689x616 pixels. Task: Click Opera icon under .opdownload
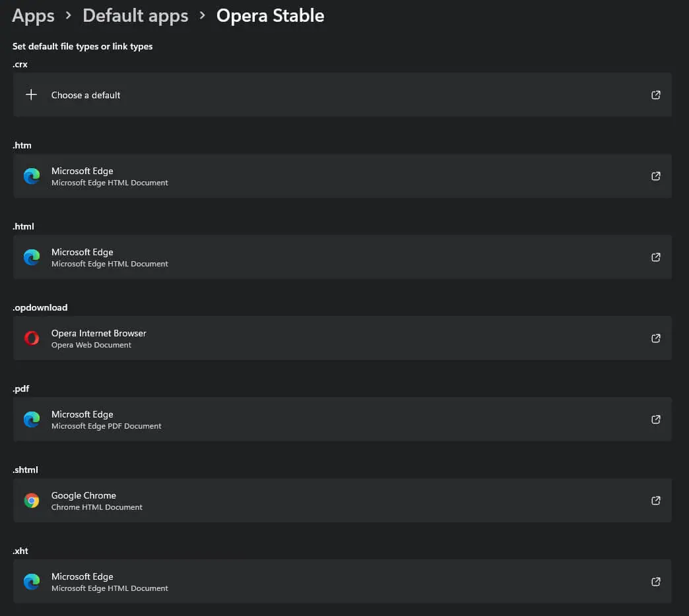pyautogui.click(x=32, y=338)
